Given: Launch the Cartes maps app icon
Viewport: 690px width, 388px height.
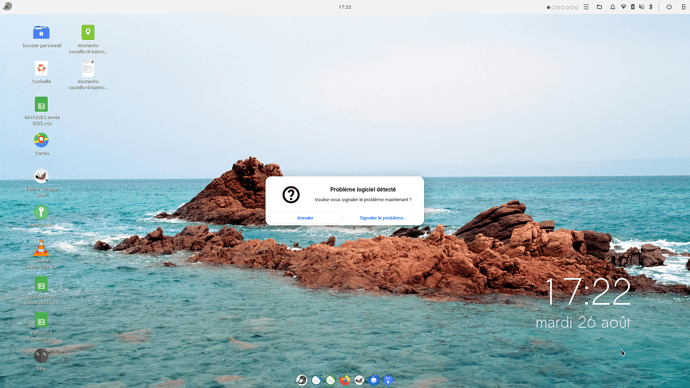Looking at the screenshot, I should (x=41, y=140).
